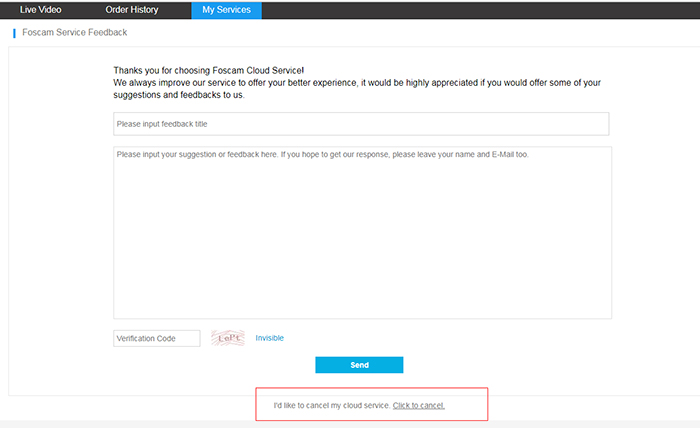Click the "suggestions and feedbacks to us" line
The height and width of the screenshot is (428, 700).
click(179, 95)
